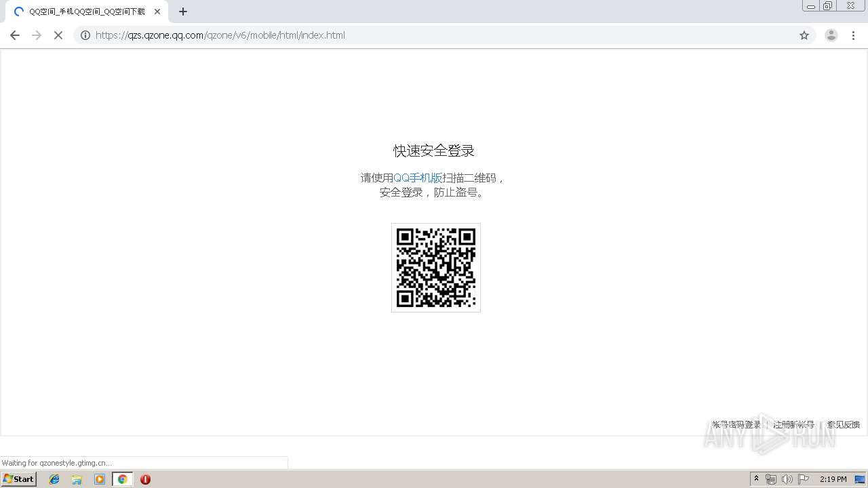Bookmark this page with the star icon
This screenshot has width=868, height=488.
pos(804,35)
